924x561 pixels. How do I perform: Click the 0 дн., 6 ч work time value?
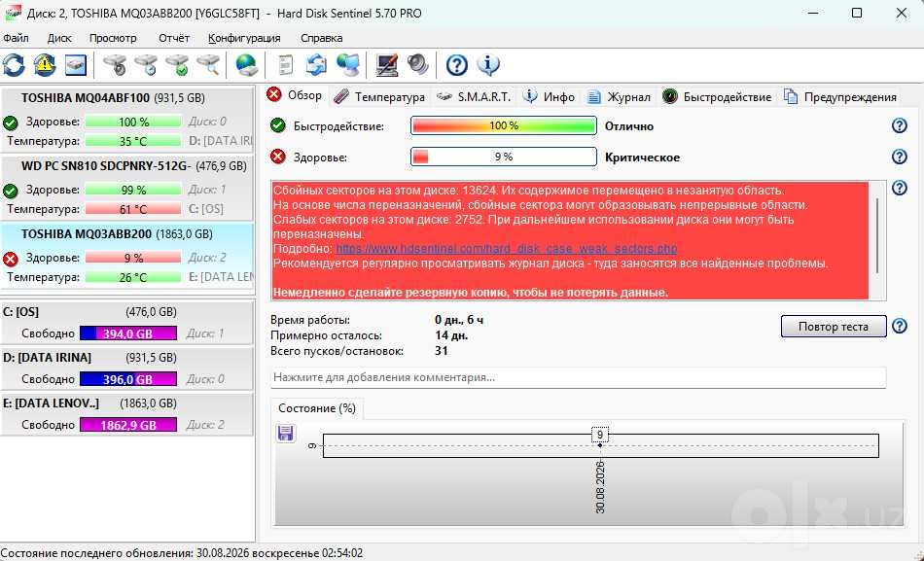tap(459, 320)
